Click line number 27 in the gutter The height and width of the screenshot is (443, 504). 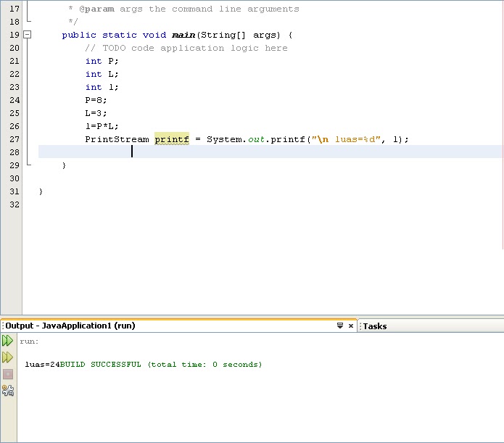pyautogui.click(x=15, y=139)
